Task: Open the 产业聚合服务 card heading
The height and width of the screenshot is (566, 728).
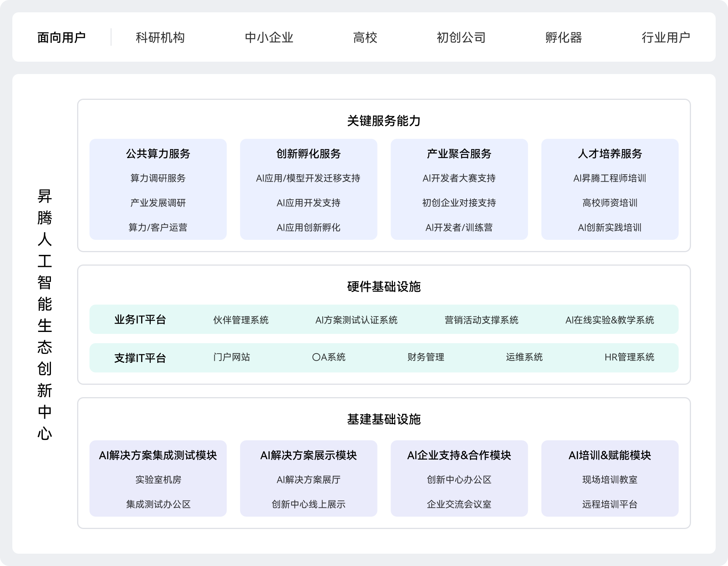Action: (x=459, y=153)
